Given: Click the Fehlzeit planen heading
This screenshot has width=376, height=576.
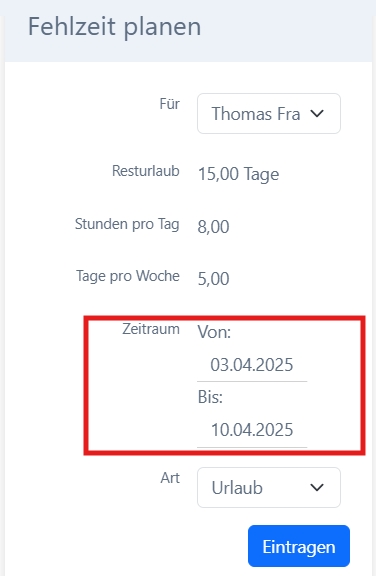Looking at the screenshot, I should pos(115,27).
